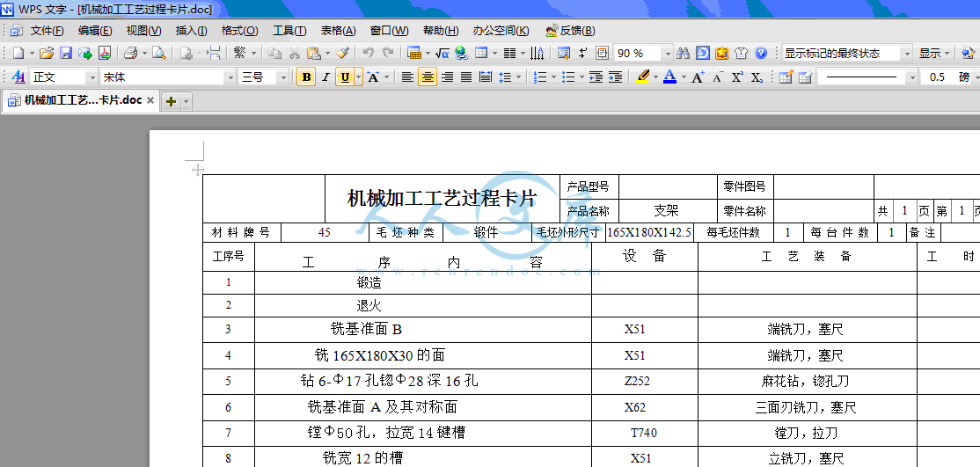Print the document with the printer icon
Screen dimensions: 980x467
[130, 53]
